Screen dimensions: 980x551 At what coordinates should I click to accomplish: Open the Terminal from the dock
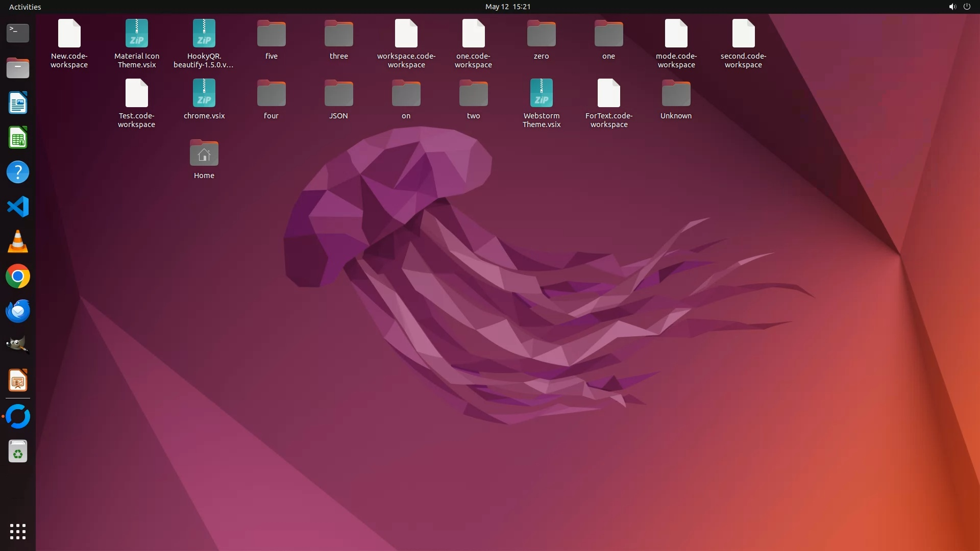coord(18,33)
